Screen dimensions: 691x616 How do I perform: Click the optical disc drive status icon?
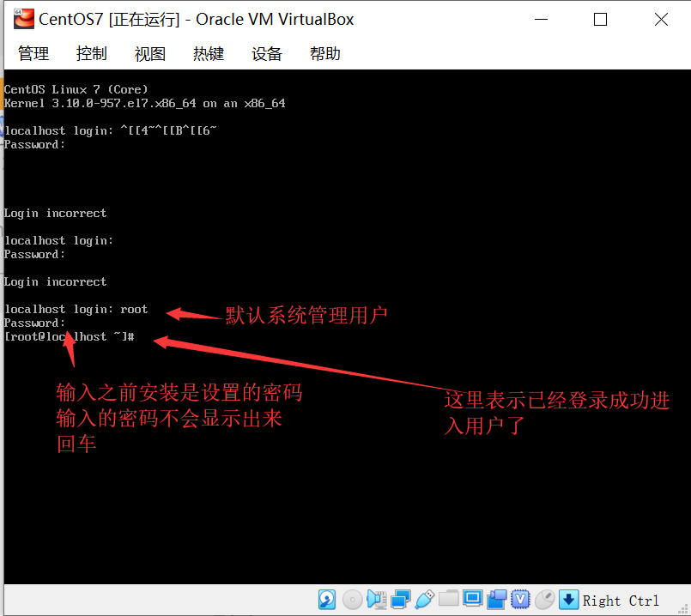point(352,600)
